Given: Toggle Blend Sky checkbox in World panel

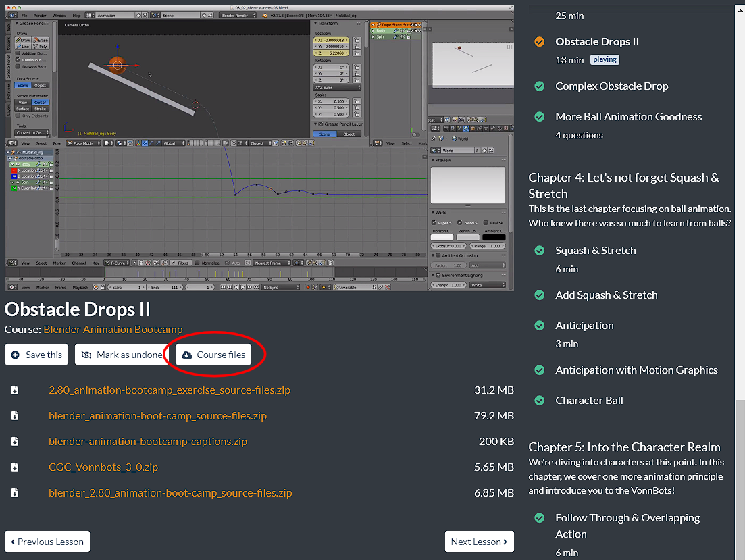Looking at the screenshot, I should [460, 222].
